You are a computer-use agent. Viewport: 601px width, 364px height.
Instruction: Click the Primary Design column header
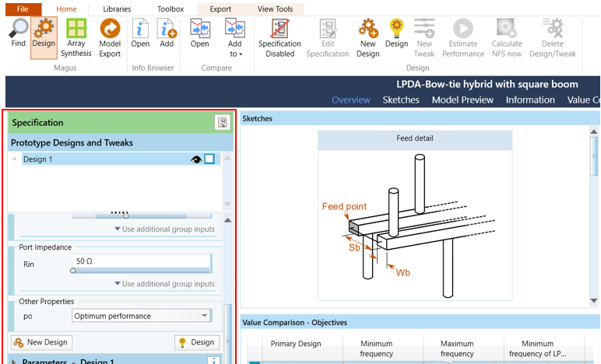click(x=296, y=344)
